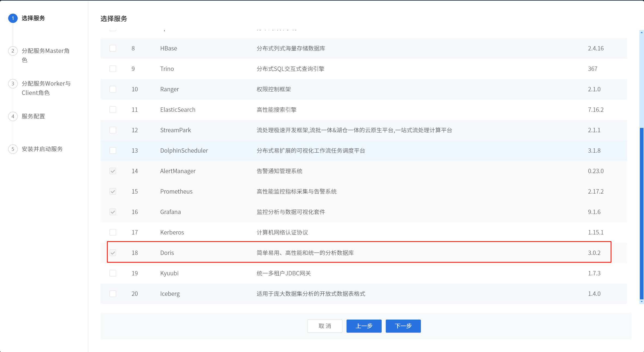This screenshot has width=644, height=352.
Task: Select the 安装并启动服务 step
Action: [x=42, y=149]
